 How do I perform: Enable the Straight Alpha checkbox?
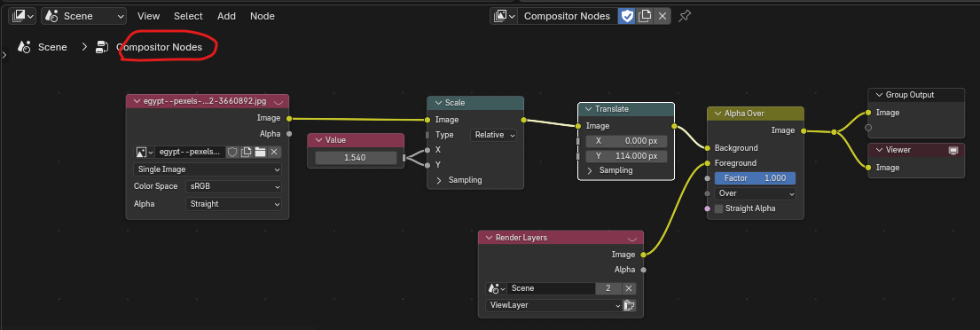[x=718, y=208]
